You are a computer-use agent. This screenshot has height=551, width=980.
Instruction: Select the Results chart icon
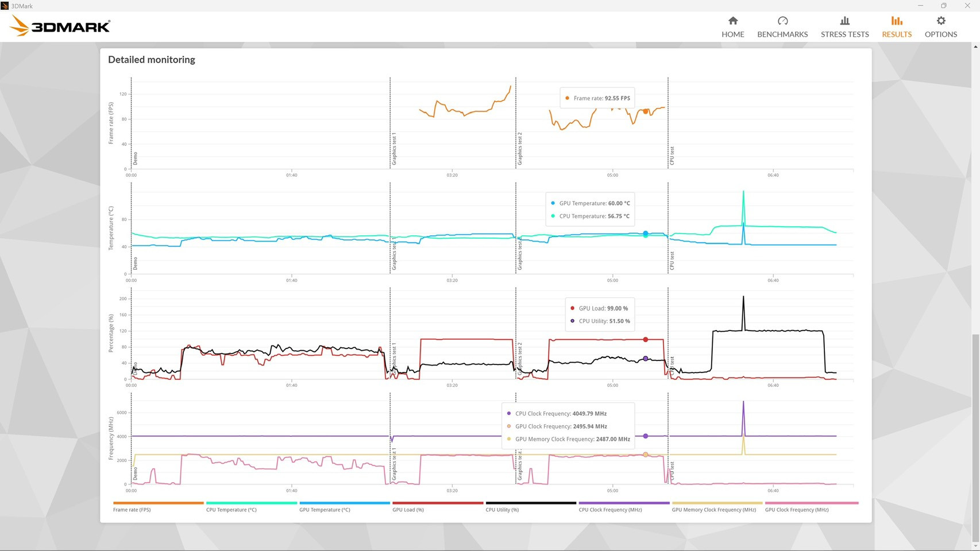896,21
